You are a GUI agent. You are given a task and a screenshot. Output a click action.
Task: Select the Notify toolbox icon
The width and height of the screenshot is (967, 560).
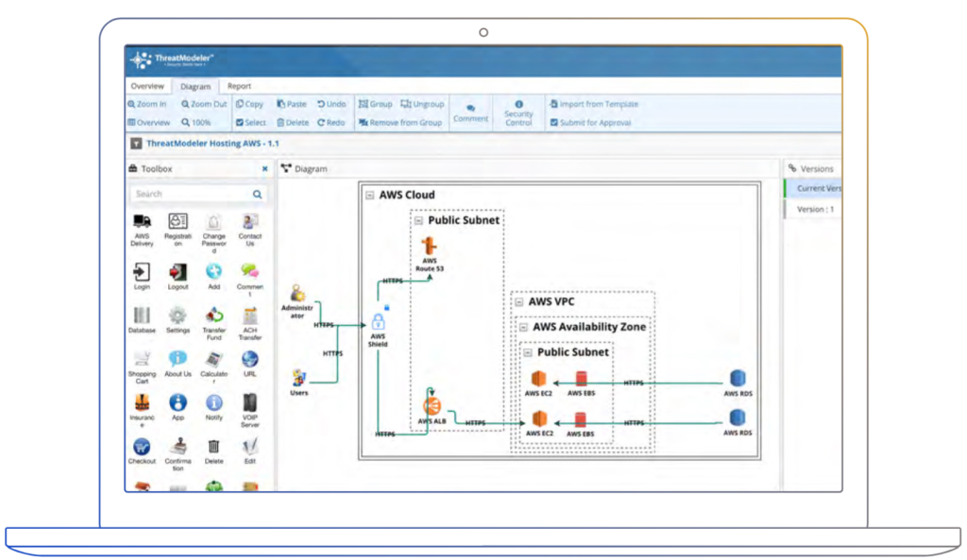point(214,402)
